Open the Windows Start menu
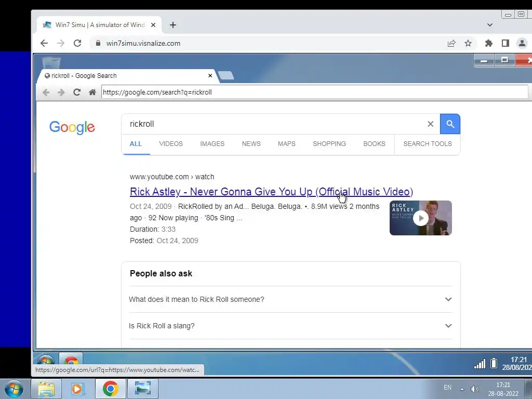 click(x=14, y=389)
